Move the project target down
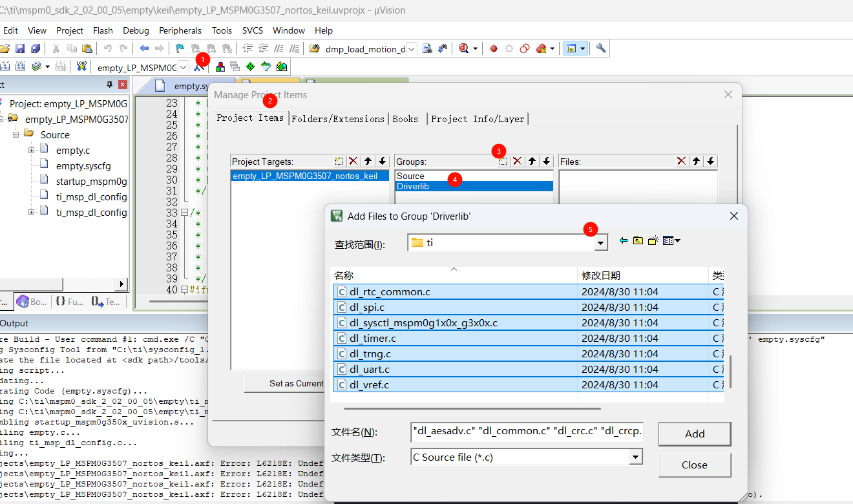 click(x=383, y=161)
